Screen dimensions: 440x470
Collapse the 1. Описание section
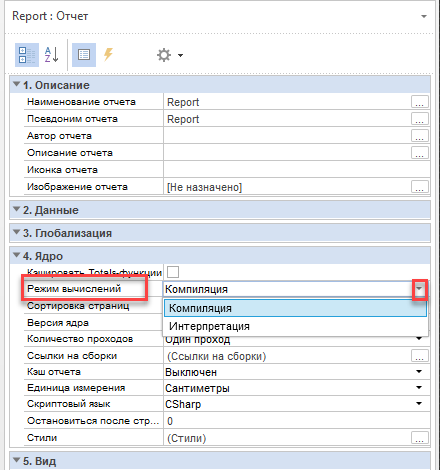pyautogui.click(x=16, y=84)
